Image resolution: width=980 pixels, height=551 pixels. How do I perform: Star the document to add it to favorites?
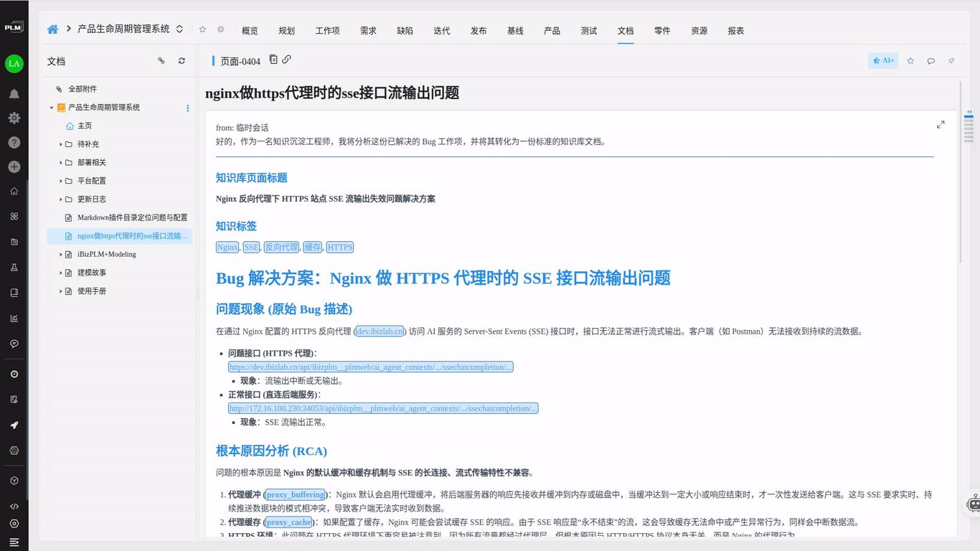point(910,61)
